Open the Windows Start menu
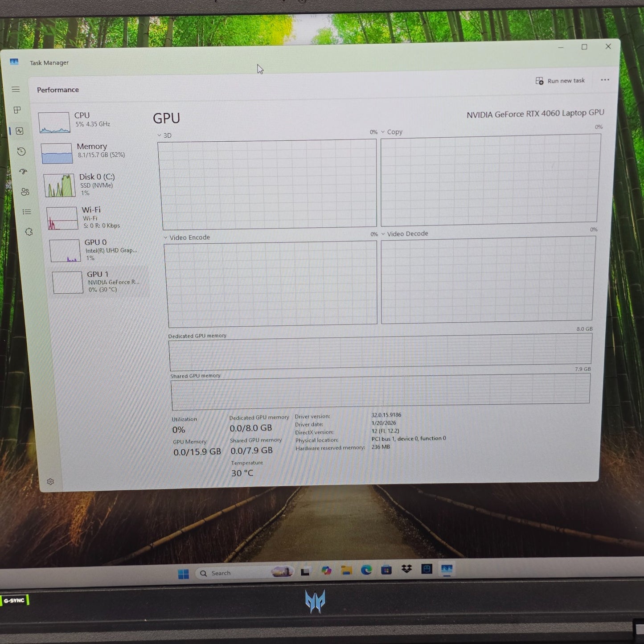Screen dimensions: 644x644 click(x=183, y=574)
